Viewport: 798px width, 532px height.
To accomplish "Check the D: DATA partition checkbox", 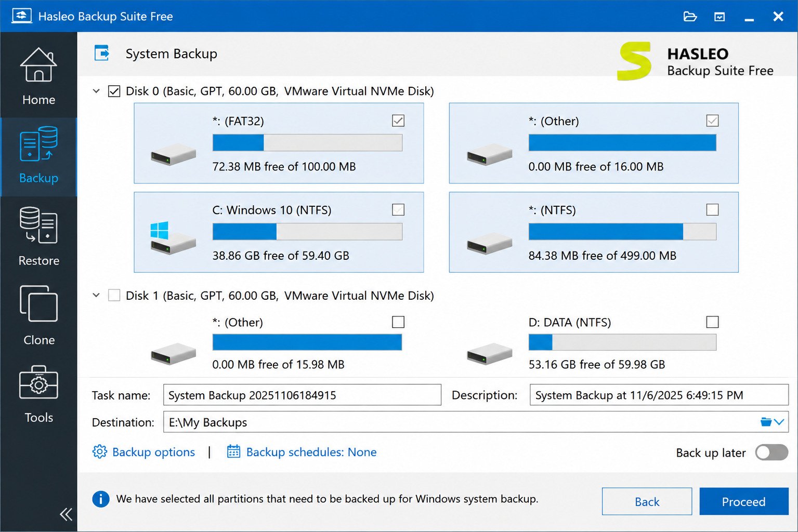I will (712, 322).
